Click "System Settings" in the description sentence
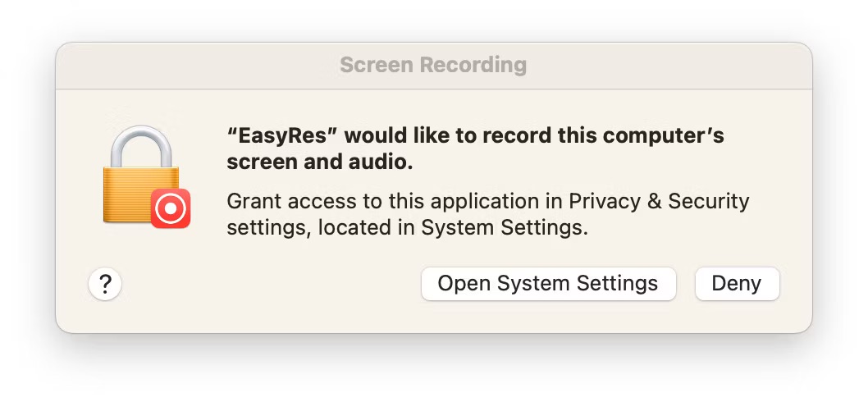Screen dimensions: 868x402 [x=505, y=228]
